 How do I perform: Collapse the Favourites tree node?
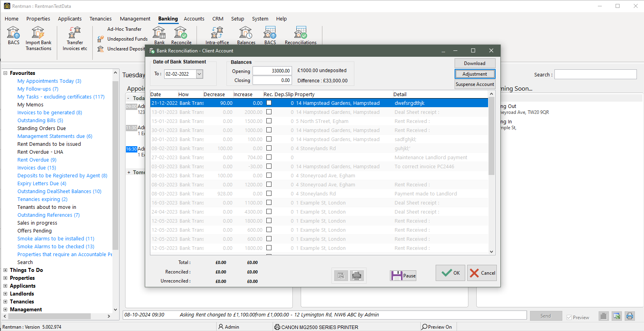click(x=5, y=73)
